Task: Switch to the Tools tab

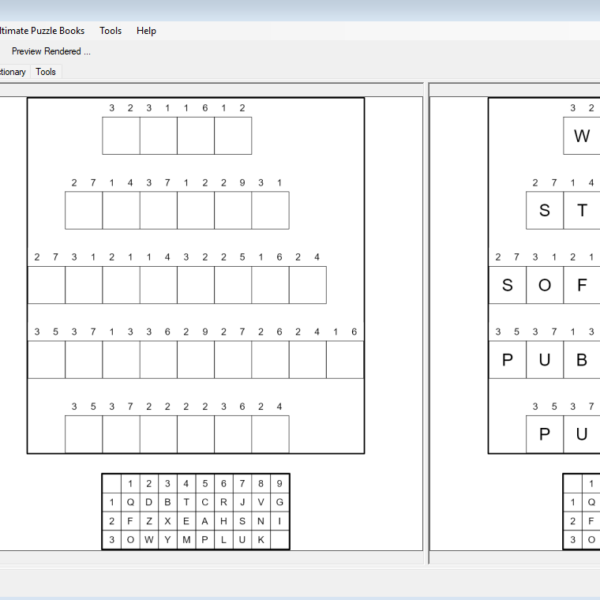Action: [x=46, y=72]
